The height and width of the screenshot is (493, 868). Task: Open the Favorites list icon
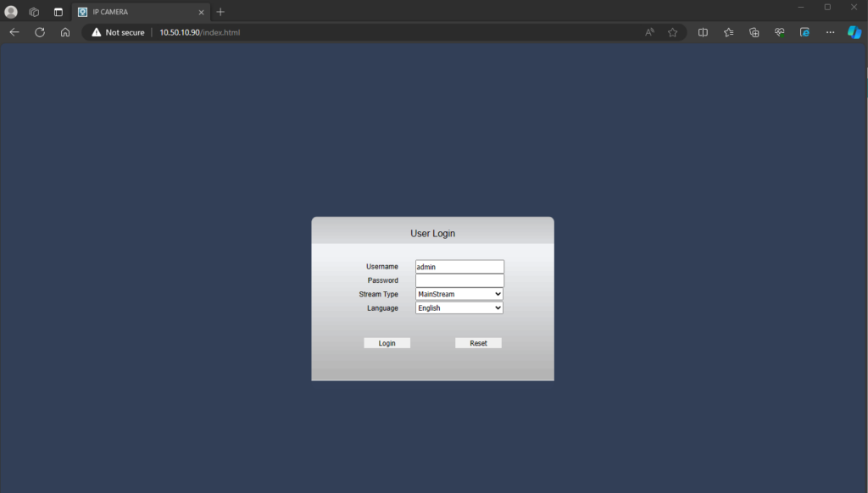coord(728,32)
